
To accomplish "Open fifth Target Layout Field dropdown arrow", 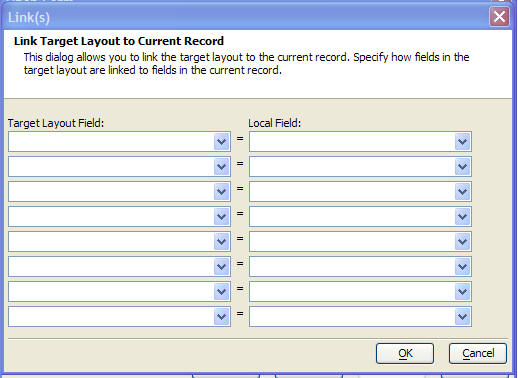I will (x=222, y=242).
